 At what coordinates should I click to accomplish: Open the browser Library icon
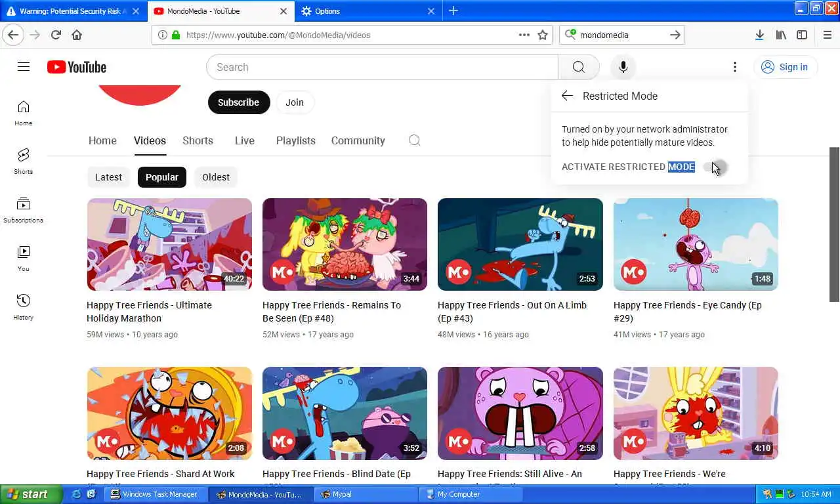pos(781,35)
